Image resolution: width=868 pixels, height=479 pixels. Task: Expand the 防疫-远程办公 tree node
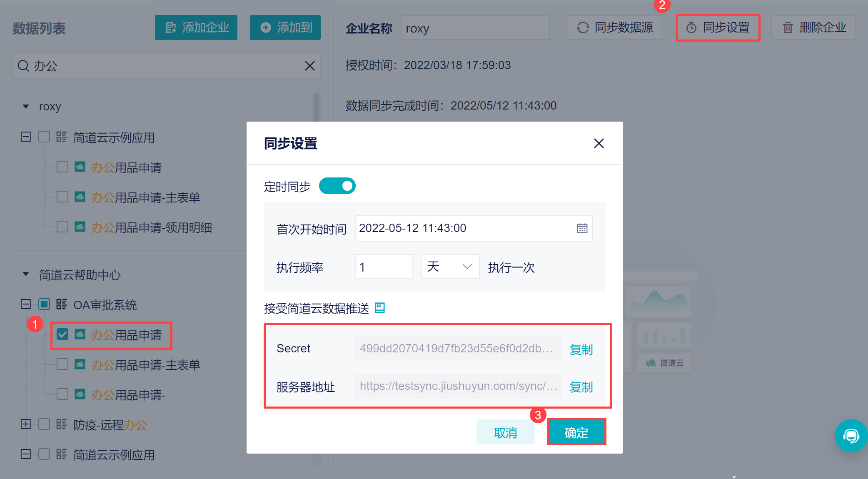tap(26, 424)
